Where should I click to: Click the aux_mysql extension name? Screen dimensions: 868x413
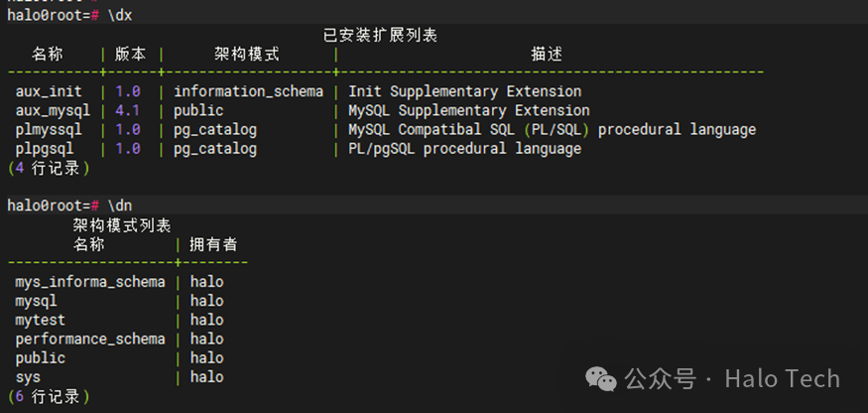pos(53,110)
